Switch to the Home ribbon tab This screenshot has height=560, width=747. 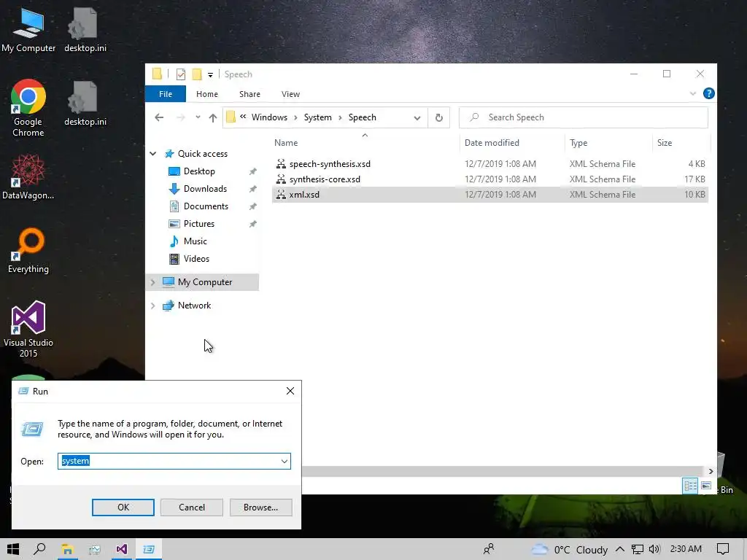[x=206, y=94]
